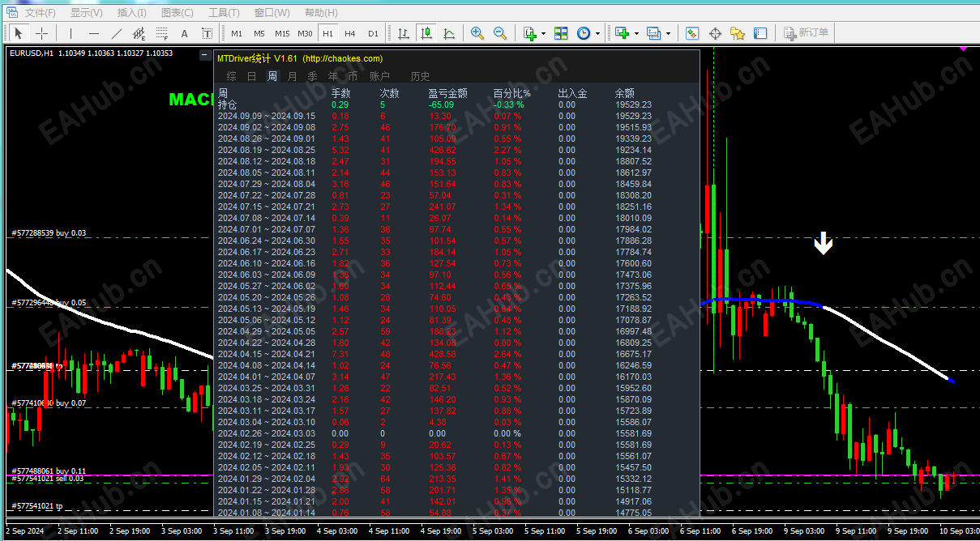This screenshot has height=541, width=980.
Task: Open the periodicity clock icon
Action: (x=584, y=33)
